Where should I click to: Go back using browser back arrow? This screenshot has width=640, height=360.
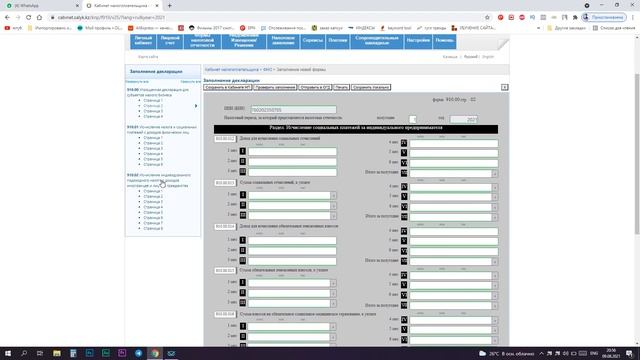click(x=7, y=18)
